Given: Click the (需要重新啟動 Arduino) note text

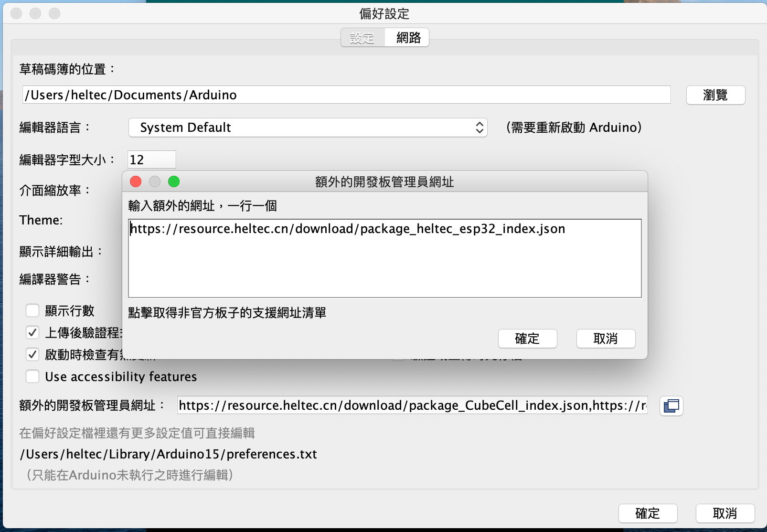Looking at the screenshot, I should [574, 128].
